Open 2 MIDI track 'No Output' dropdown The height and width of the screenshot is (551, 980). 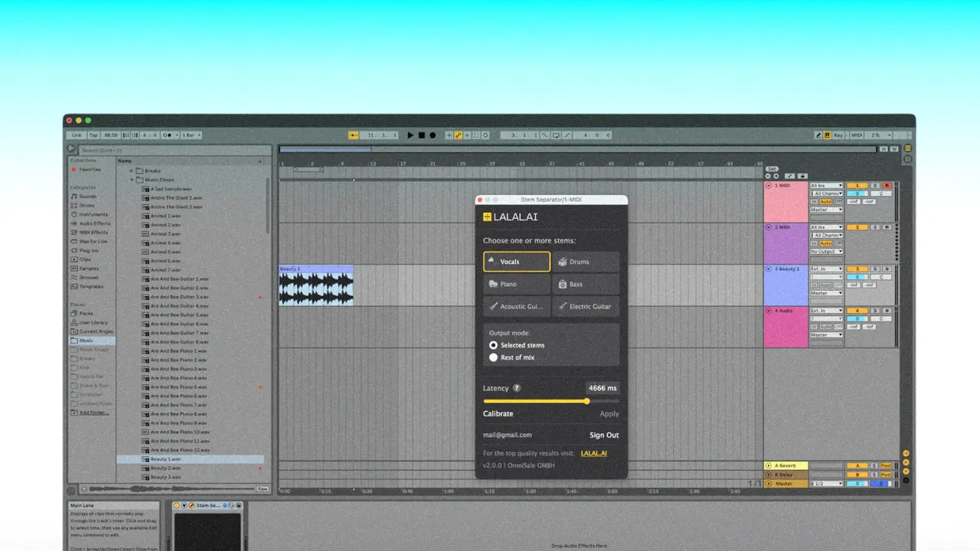(x=827, y=251)
